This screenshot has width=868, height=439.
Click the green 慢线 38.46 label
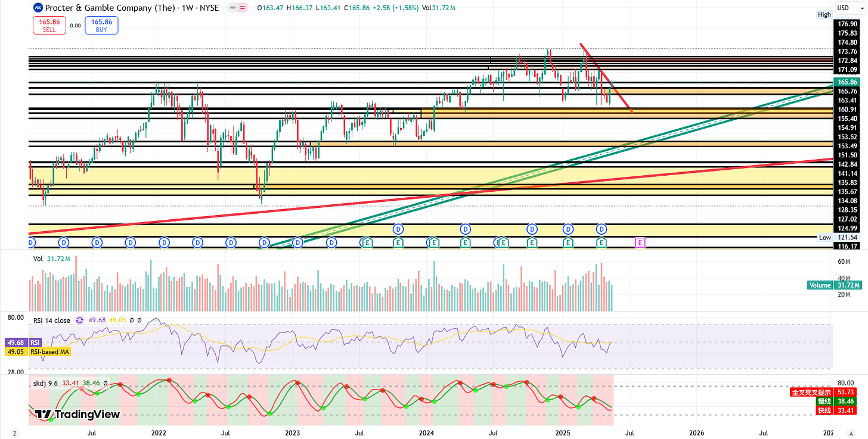pos(838,401)
